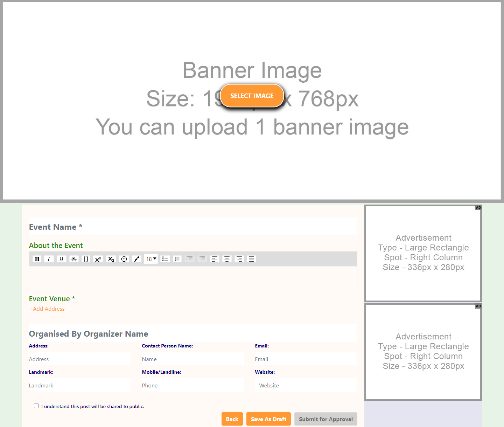Apply italic formatting
Image resolution: width=504 pixels, height=427 pixels.
click(49, 259)
